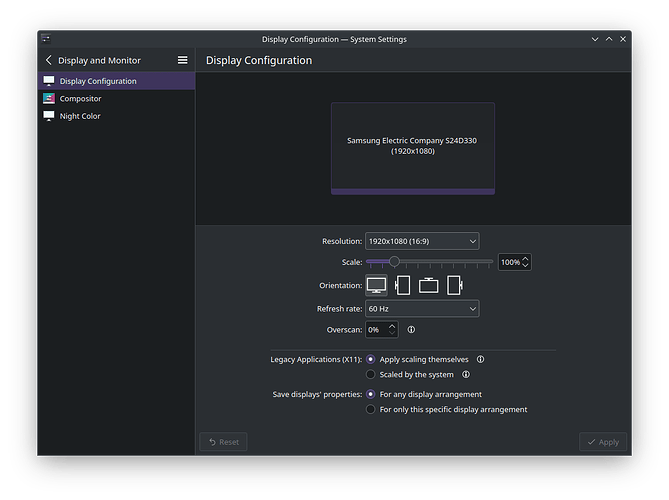Click info icon beside Scaled by the system
Image resolution: width=669 pixels, height=500 pixels.
tap(465, 375)
